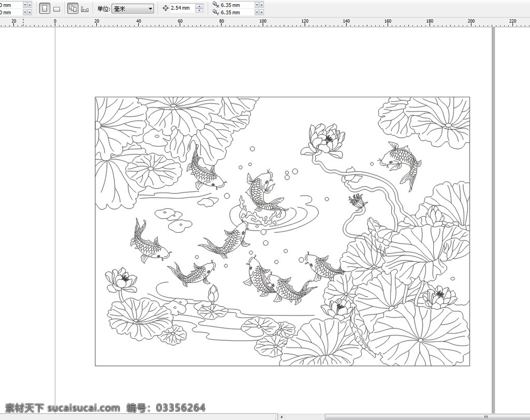Select the koi and lotus line artwork
This screenshot has height=420, width=530.
(282, 231)
